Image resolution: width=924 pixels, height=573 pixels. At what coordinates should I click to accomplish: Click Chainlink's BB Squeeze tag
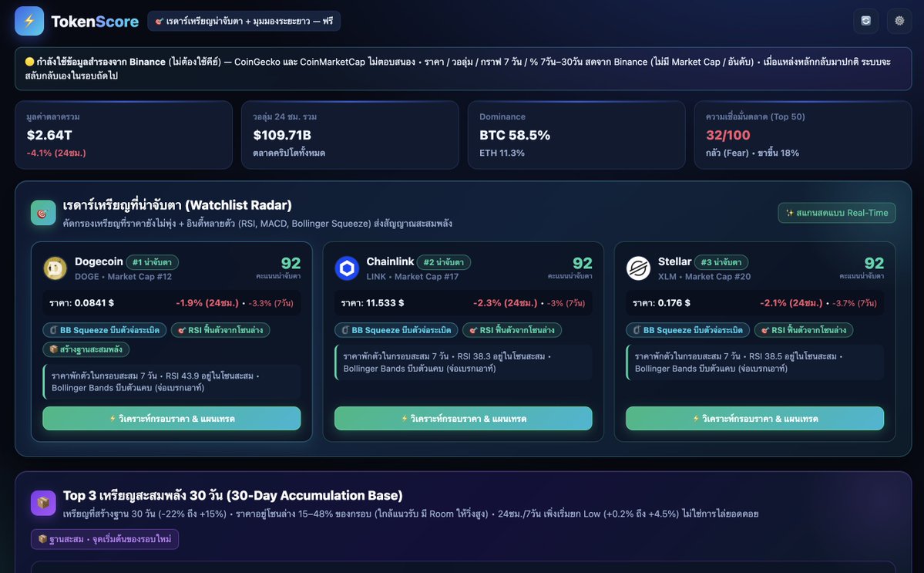[396, 330]
